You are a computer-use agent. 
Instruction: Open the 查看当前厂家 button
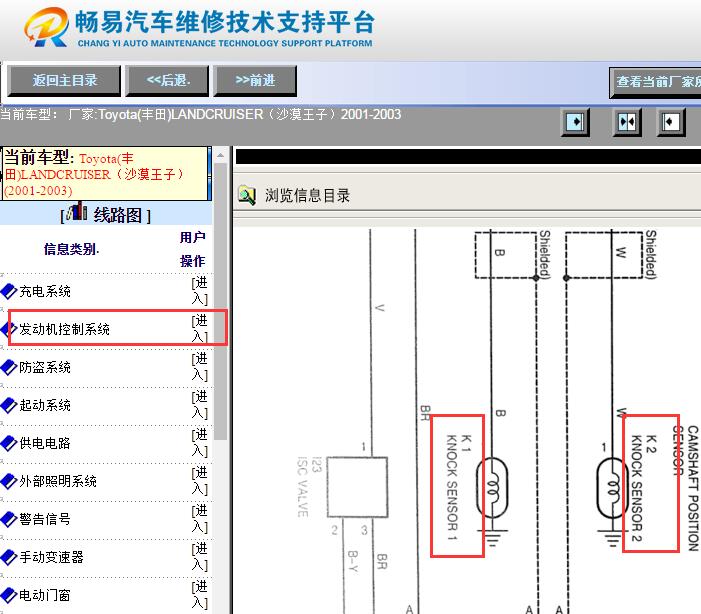click(655, 82)
